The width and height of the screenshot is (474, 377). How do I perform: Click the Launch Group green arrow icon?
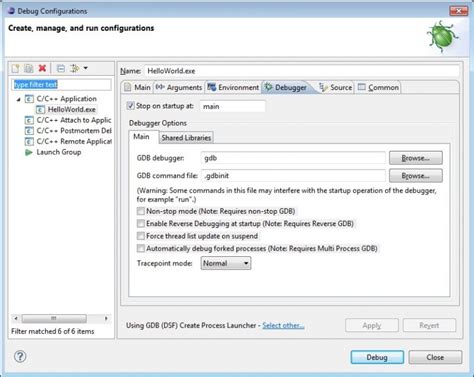point(29,152)
